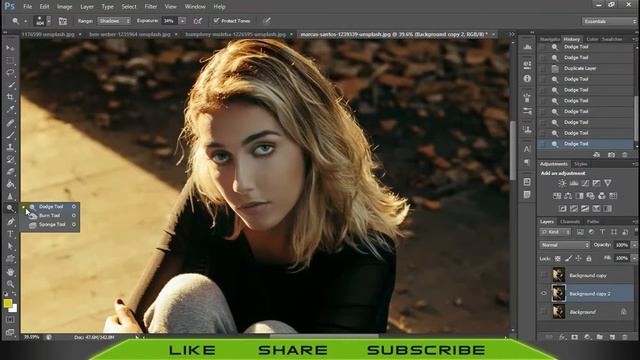640x360 pixels.
Task: Open the Opacity slider arrow
Action: pos(634,245)
